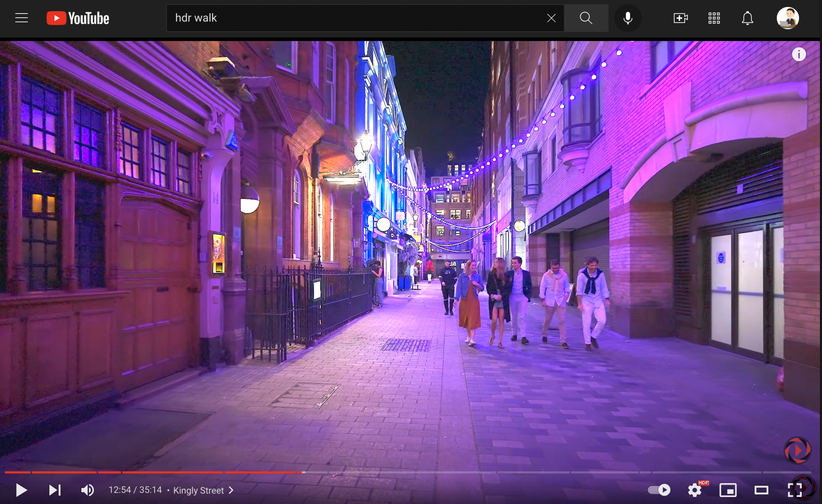Open the YouTube apps grid

coord(714,18)
